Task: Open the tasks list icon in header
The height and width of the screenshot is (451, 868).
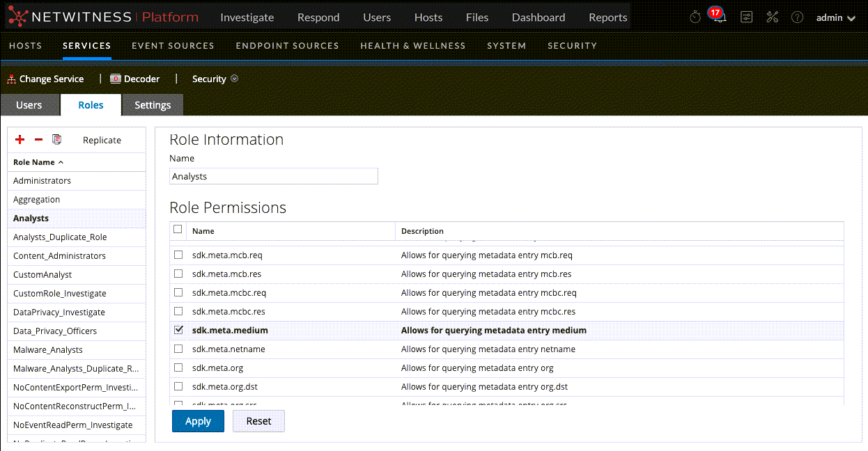Action: click(746, 17)
